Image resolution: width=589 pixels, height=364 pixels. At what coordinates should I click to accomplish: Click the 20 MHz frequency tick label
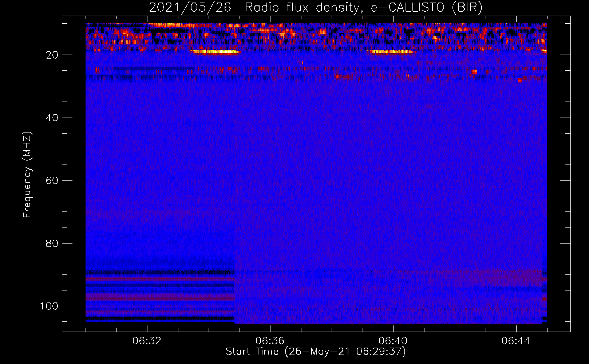coord(52,55)
